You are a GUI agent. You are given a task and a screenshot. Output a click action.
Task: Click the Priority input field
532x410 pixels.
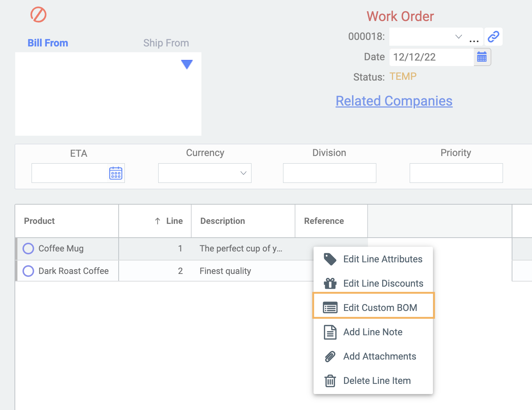(456, 173)
